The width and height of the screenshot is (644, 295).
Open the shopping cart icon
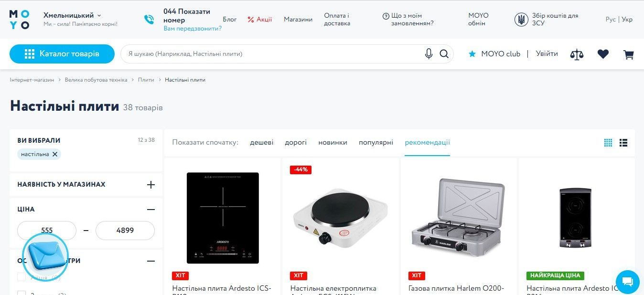pos(629,54)
